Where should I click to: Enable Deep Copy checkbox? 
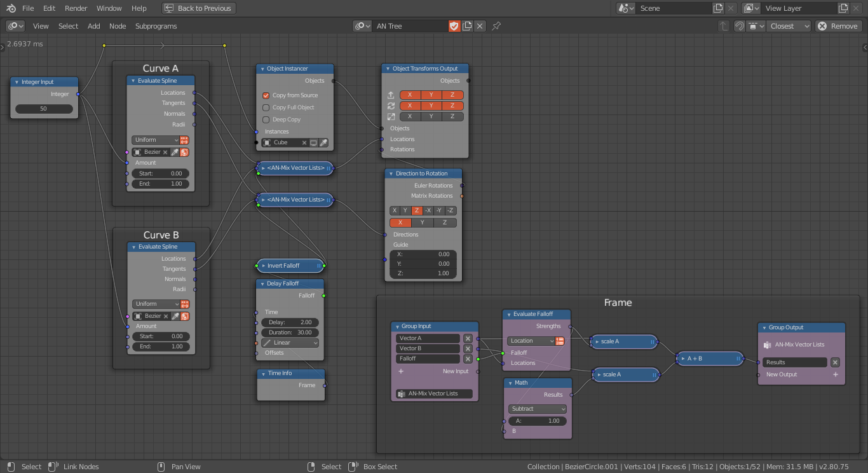coord(266,120)
